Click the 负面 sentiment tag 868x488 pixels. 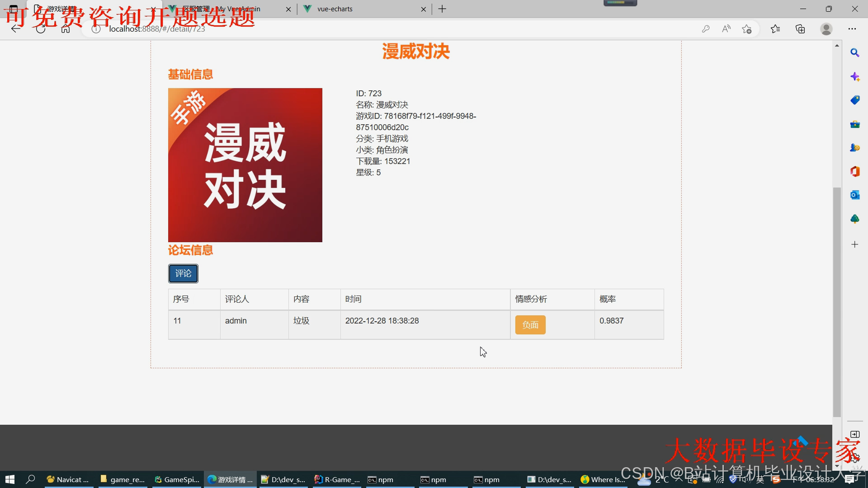[x=530, y=325]
